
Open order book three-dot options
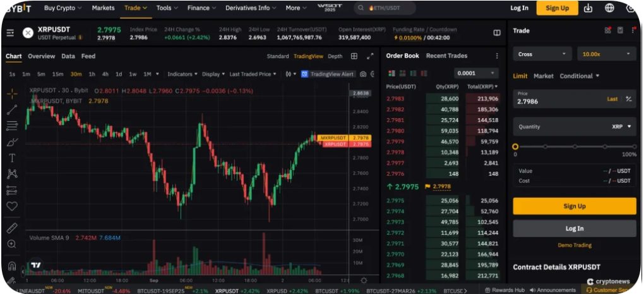click(x=497, y=56)
